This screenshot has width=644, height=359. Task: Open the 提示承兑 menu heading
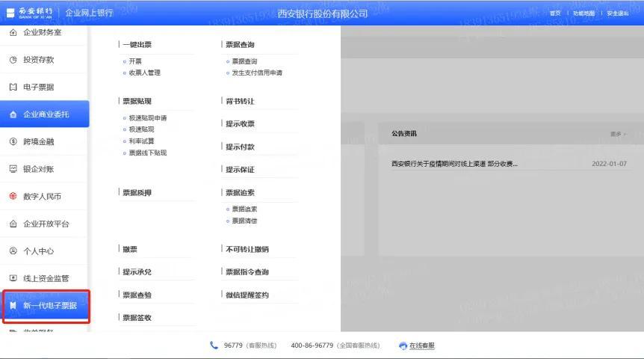point(137,271)
